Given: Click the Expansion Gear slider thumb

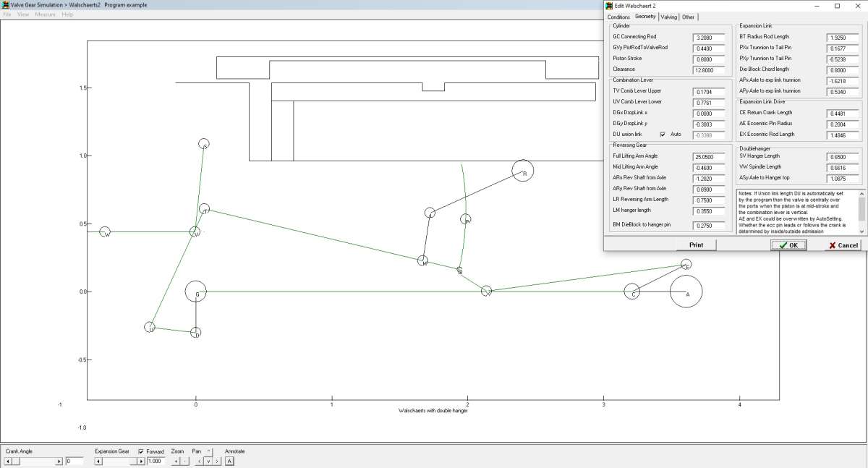Looking at the screenshot, I should click(x=132, y=461).
